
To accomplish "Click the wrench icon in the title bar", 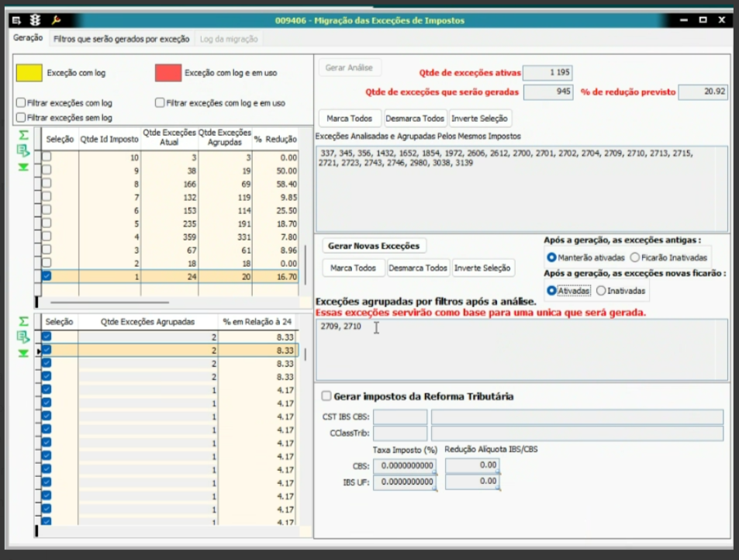I will click(56, 20).
